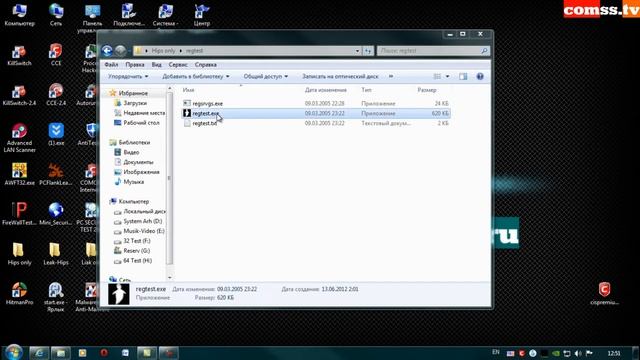Open the Добавить в библиотеку dropdown
640x360 pixels.
[196, 76]
